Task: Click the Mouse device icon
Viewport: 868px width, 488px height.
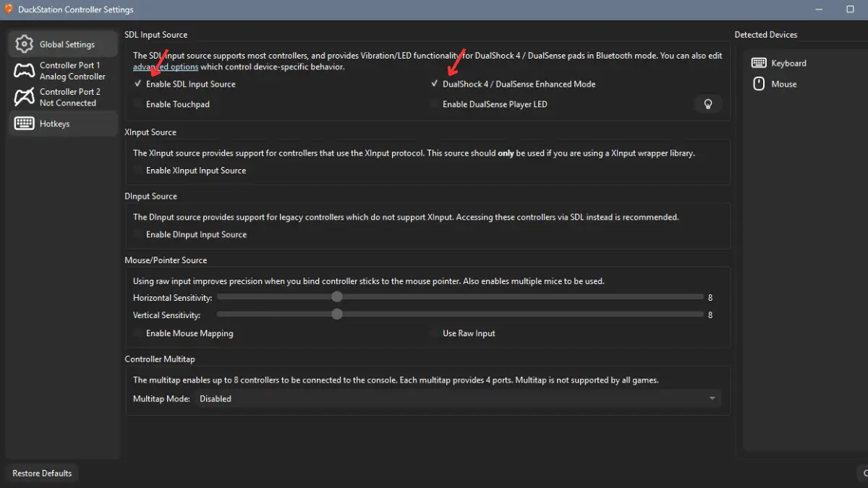Action: coord(759,84)
